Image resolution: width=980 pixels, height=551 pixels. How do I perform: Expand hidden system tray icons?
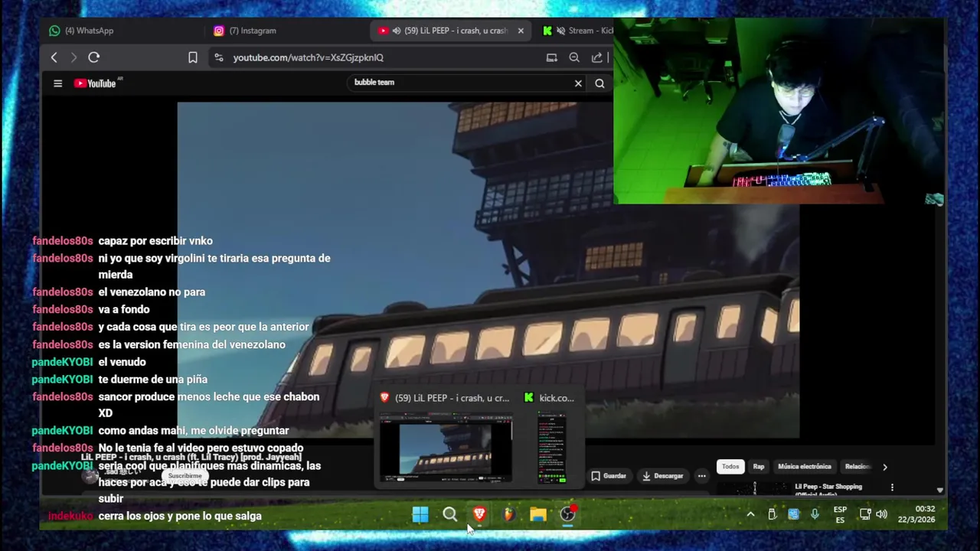click(x=750, y=514)
